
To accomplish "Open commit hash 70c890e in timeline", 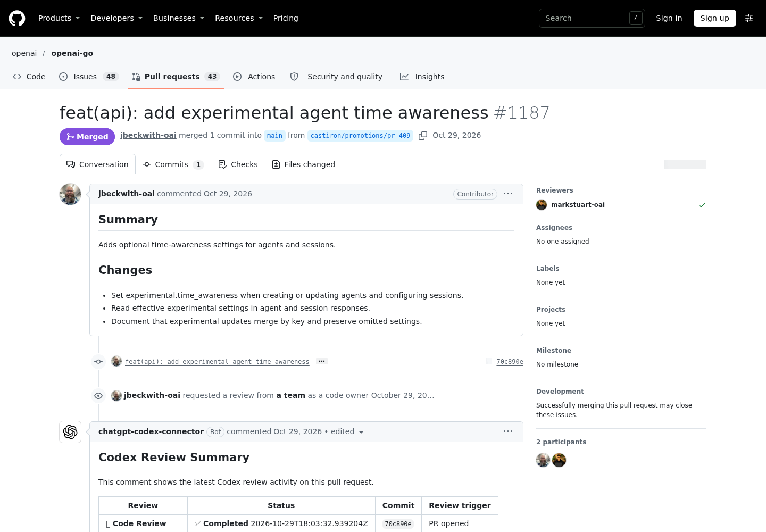I will [510, 362].
